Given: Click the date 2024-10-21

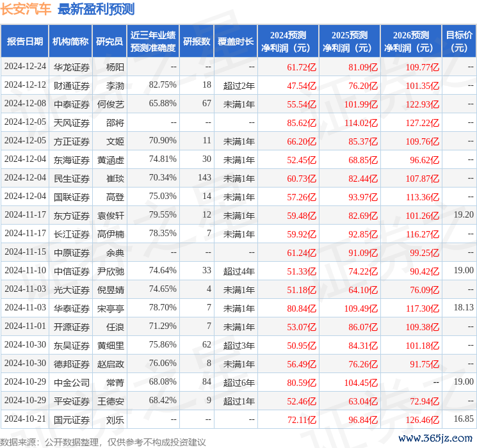Looking at the screenshot, I should click(x=25, y=419).
